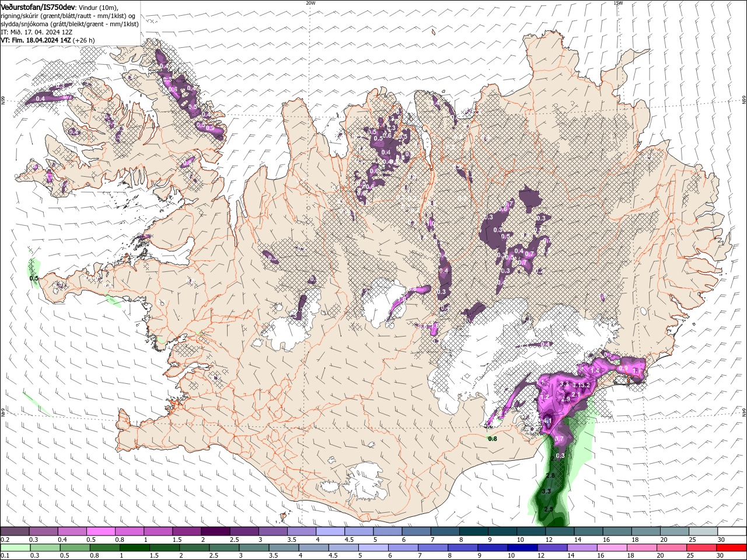Pick the light lavender swatch labeled 4 in top scale

pyautogui.click(x=330, y=531)
